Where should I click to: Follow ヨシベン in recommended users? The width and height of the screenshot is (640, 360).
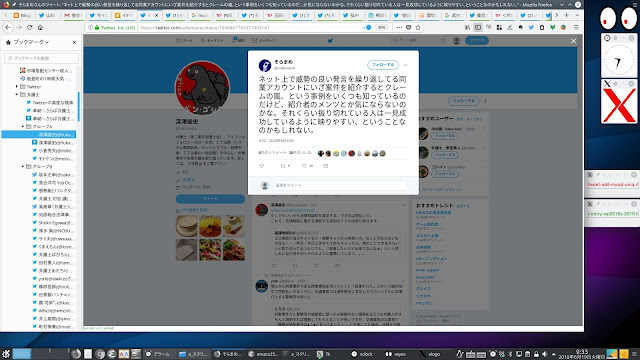(444, 174)
